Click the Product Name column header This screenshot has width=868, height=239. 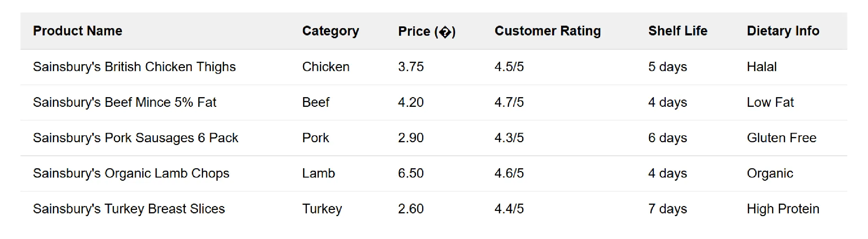(78, 31)
